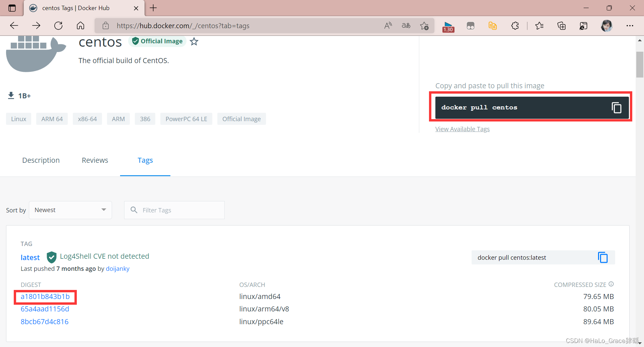Click the centos Tags browser tab
This screenshot has height=347, width=644.
[84, 8]
